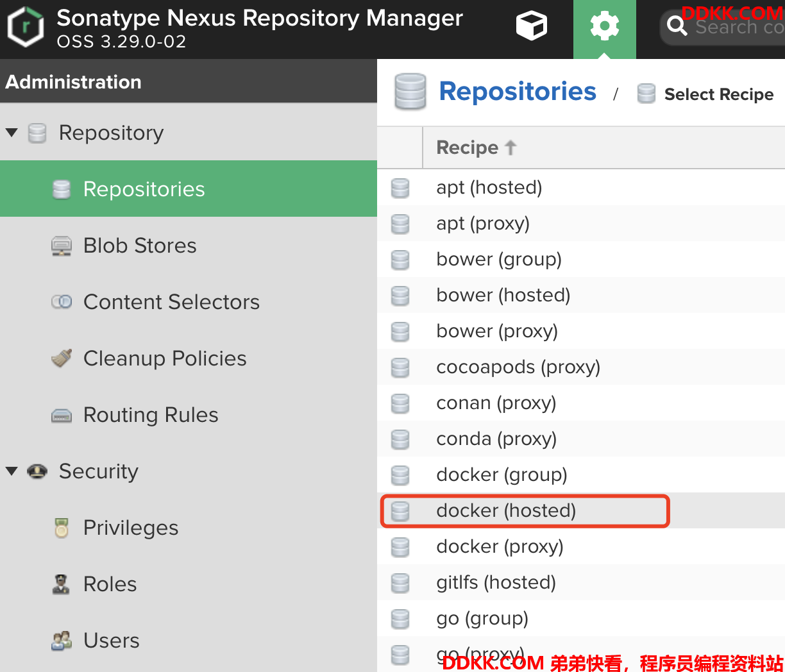Image resolution: width=785 pixels, height=672 pixels.
Task: Click the gitlfs (hosted) row icon
Action: pyautogui.click(x=400, y=583)
